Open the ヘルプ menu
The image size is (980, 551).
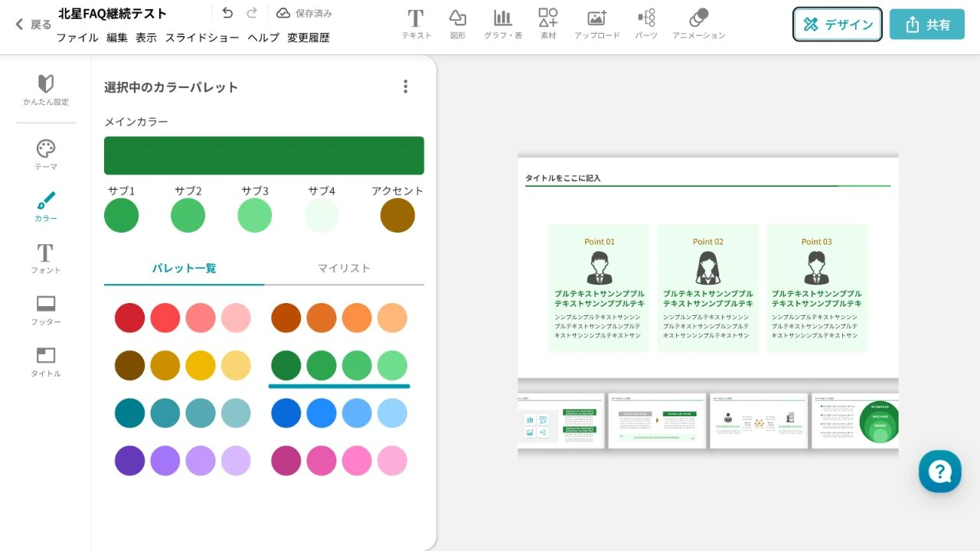click(263, 37)
